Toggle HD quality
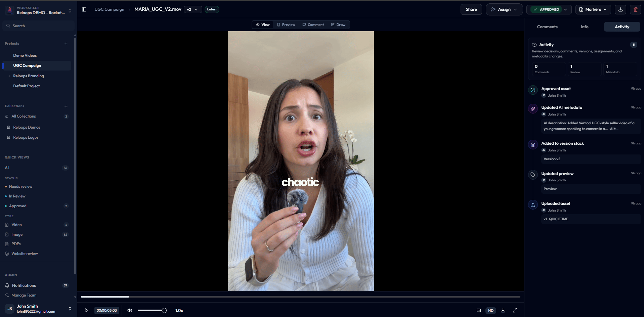 click(x=491, y=310)
